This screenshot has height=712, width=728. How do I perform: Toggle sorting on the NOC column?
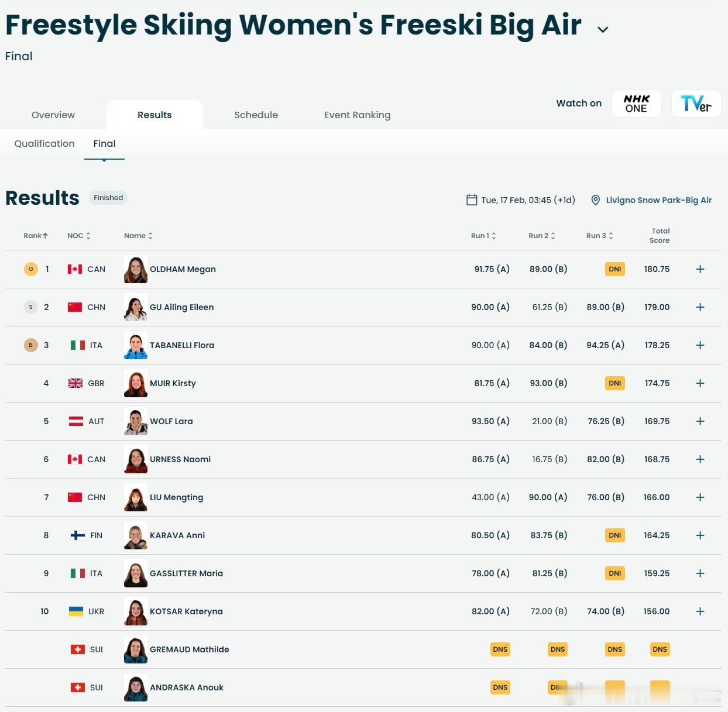(79, 236)
